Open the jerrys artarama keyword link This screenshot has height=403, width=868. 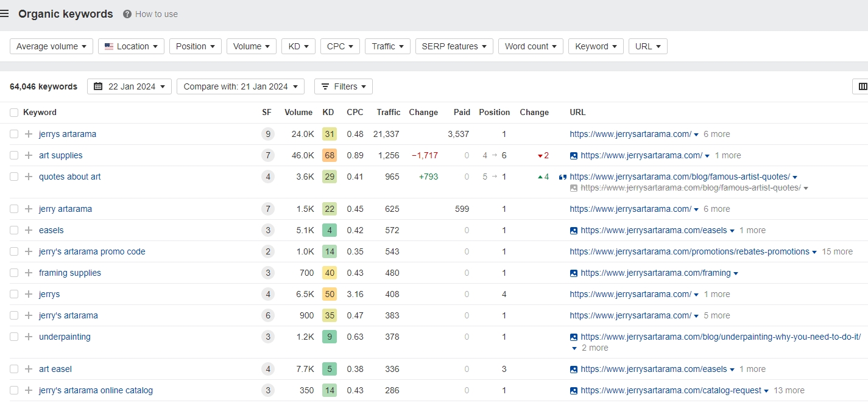(x=68, y=134)
